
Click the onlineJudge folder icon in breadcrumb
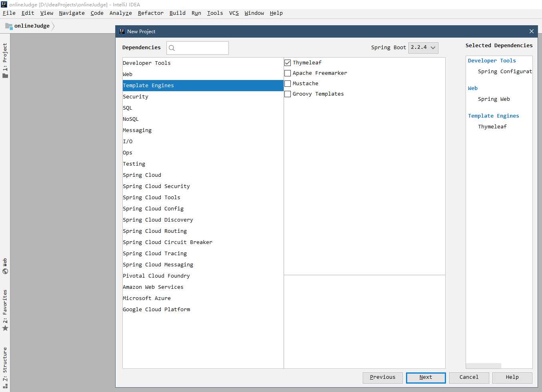(9, 26)
